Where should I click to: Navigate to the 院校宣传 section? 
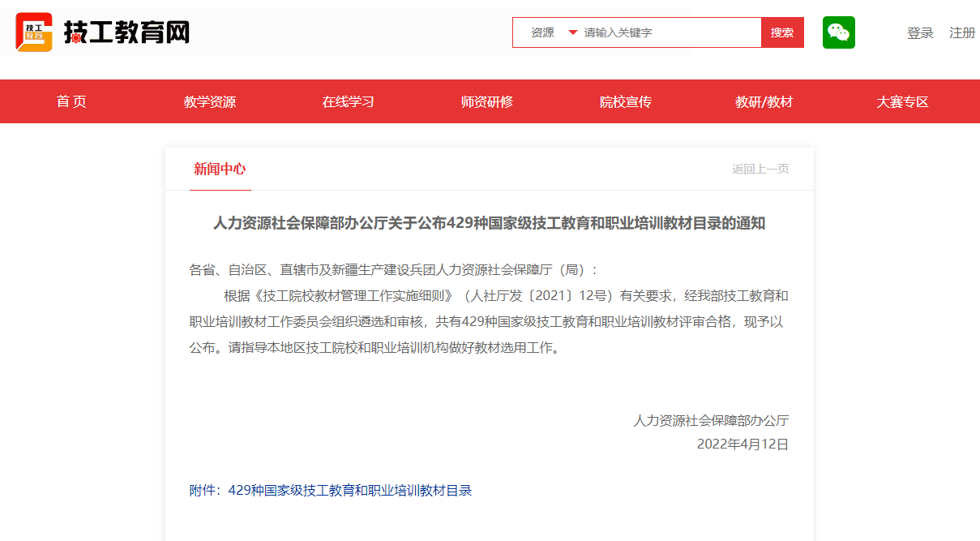[625, 101]
